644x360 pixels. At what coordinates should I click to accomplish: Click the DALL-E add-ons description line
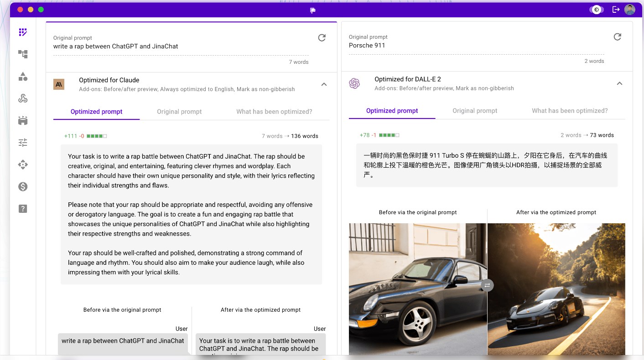[x=444, y=88]
